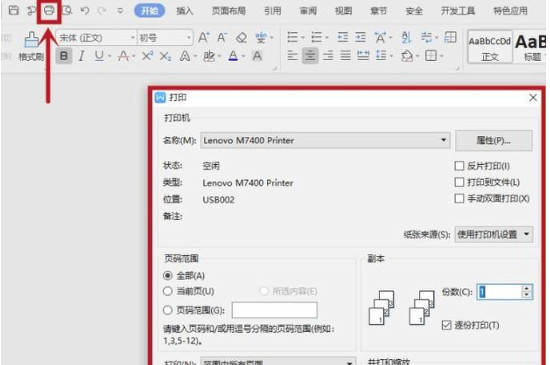
Task: Click the sort icon in paragraph group
Action: [406, 37]
